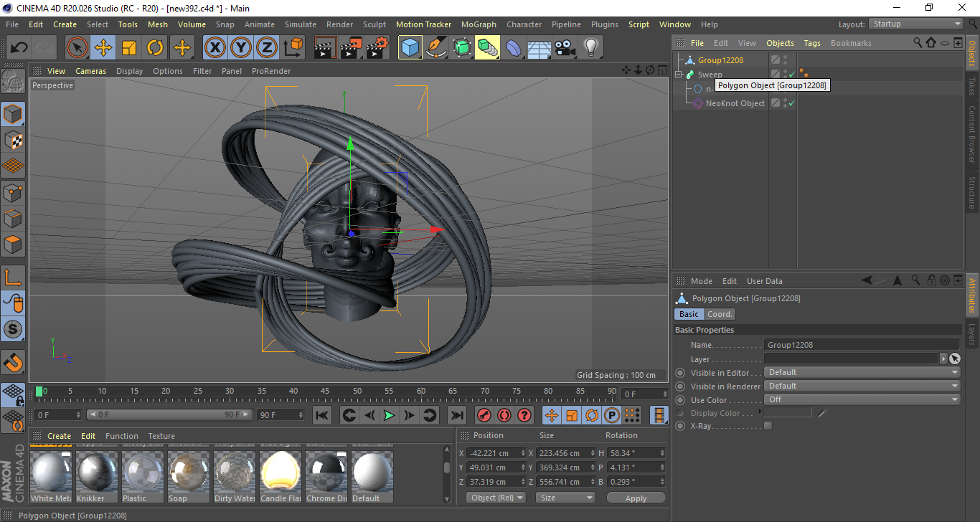Toggle the Z axis lock

tap(266, 48)
